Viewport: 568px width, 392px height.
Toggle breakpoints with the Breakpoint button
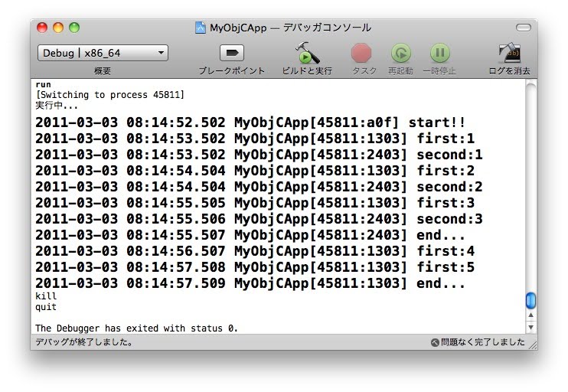pos(231,53)
